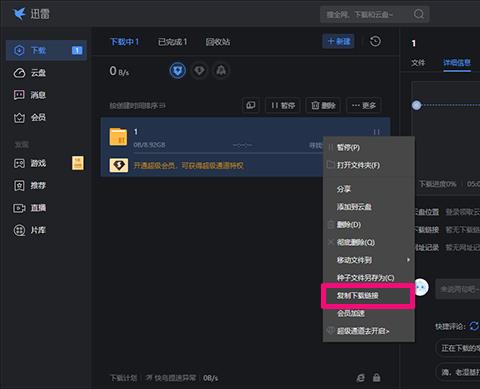Viewport: 480px width, 389px height.
Task: Open the 更多 more options button
Action: point(364,105)
